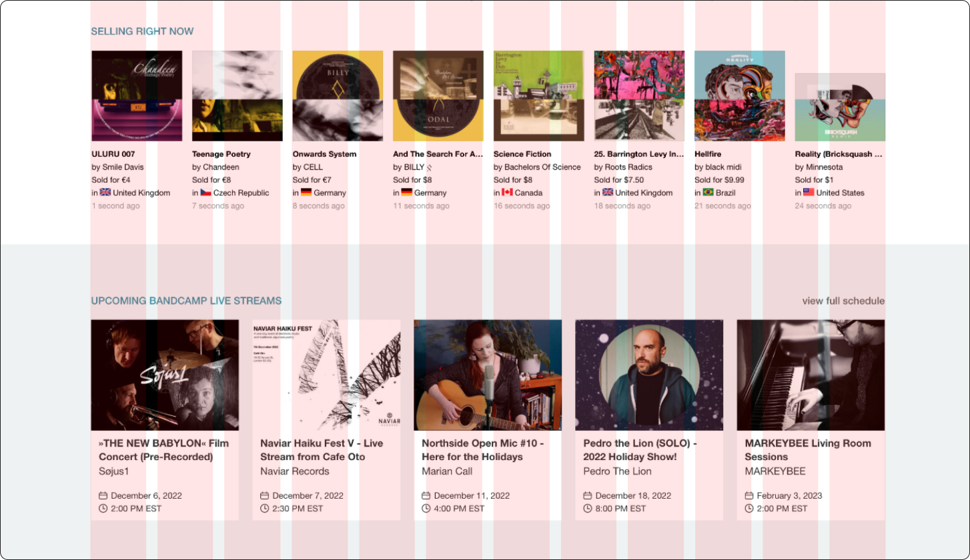Click the Canada flag icon
970x560 pixels.
tap(507, 193)
